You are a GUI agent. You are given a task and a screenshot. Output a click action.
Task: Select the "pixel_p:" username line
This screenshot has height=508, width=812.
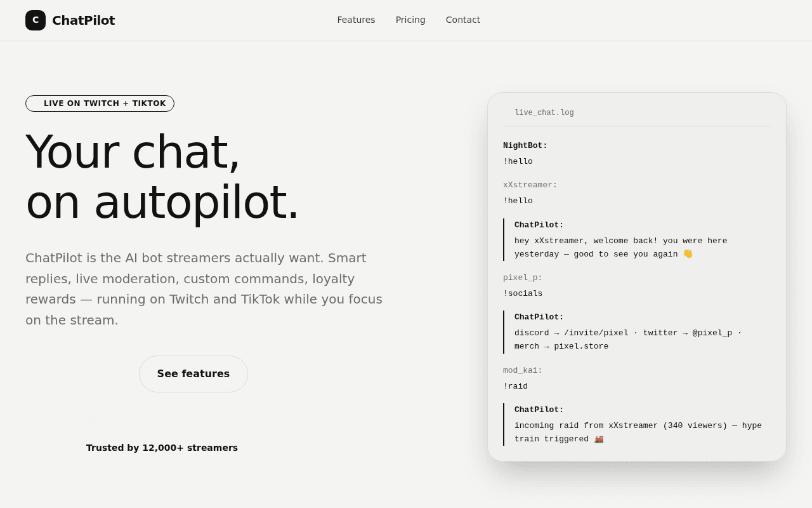[x=523, y=277]
